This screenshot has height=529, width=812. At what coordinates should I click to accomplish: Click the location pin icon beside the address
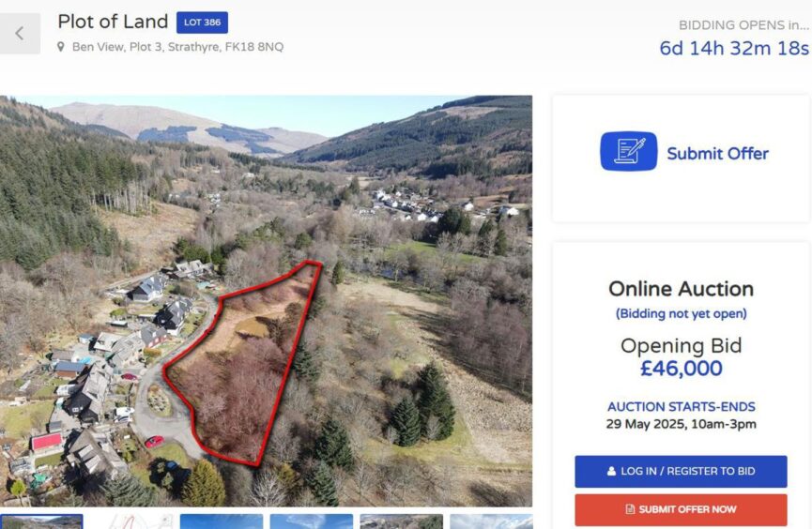tap(61, 47)
